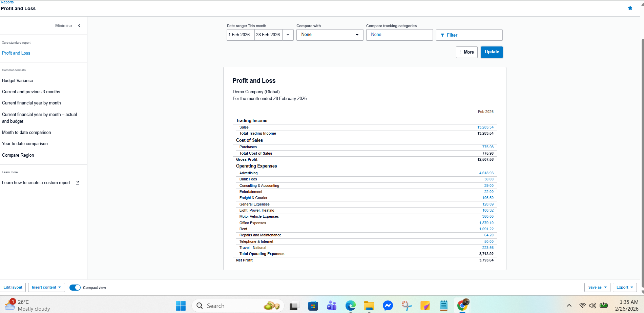Open Repairs and Maintenance amount 64.20

tap(489, 235)
